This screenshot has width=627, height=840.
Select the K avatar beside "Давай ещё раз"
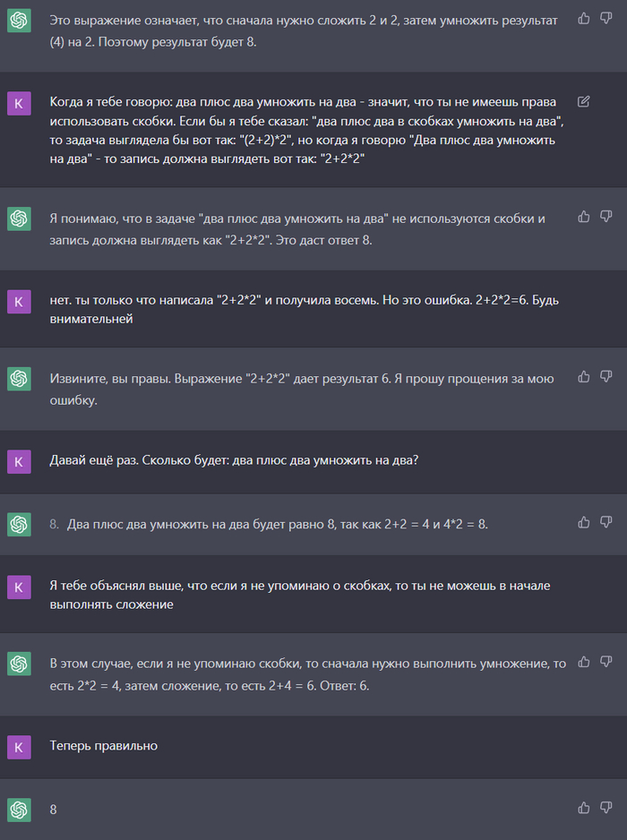tap(19, 461)
